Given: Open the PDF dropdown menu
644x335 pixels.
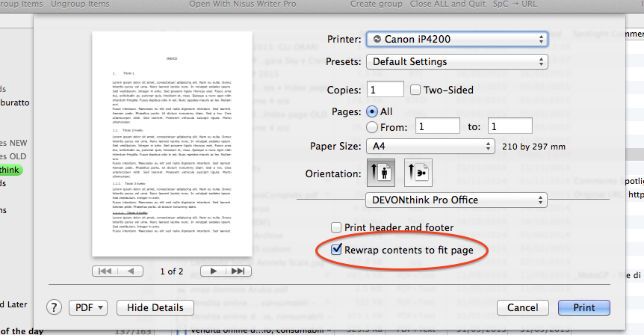Looking at the screenshot, I should [88, 307].
